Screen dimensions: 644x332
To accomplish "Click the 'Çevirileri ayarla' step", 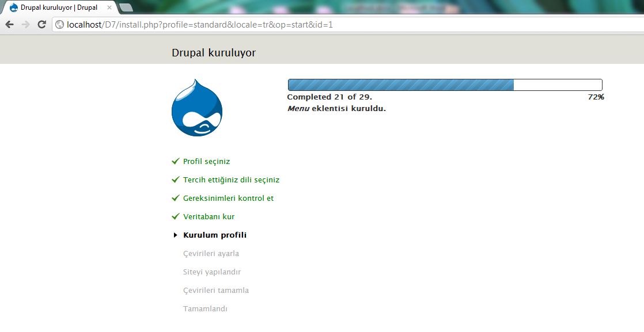I will (x=211, y=254).
